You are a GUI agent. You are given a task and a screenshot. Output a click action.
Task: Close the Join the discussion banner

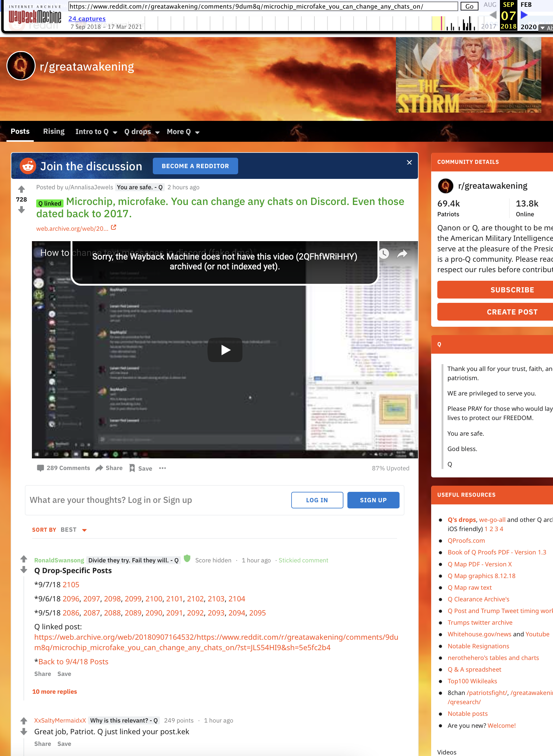[409, 162]
